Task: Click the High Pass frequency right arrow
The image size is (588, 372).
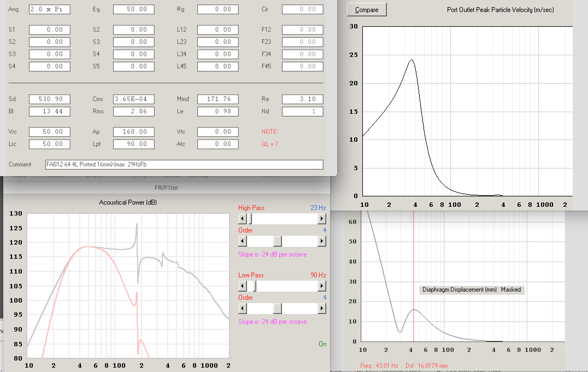Action: 322,218
